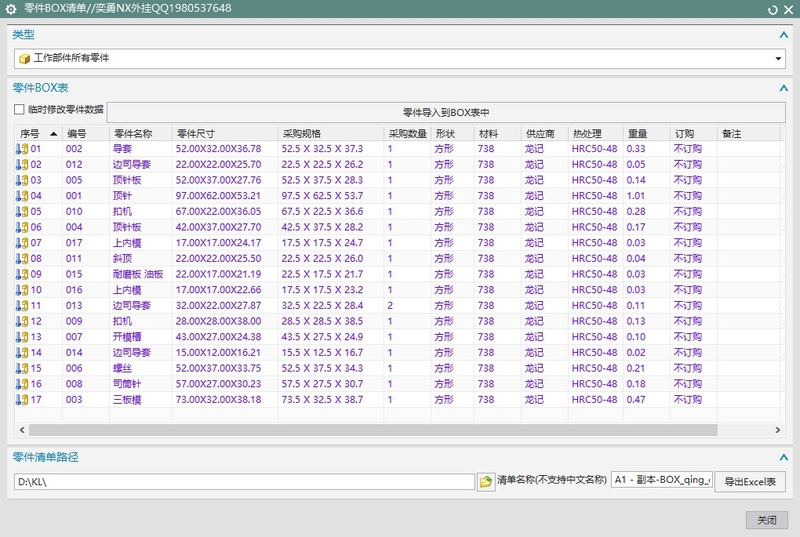
Task: Click the 导出Excel表 button
Action: [750, 481]
